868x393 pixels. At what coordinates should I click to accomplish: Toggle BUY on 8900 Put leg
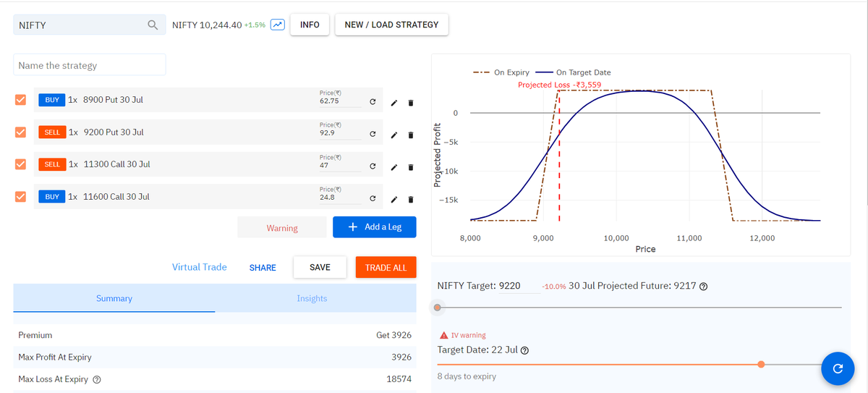point(52,100)
